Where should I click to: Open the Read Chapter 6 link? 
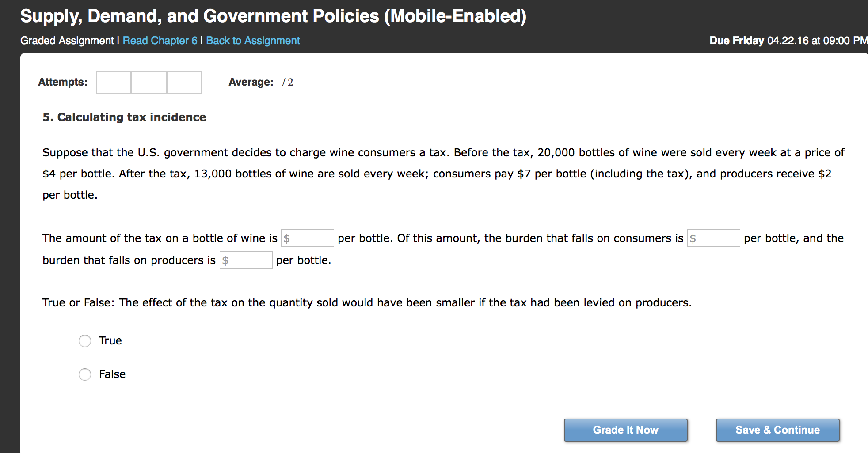pyautogui.click(x=160, y=41)
